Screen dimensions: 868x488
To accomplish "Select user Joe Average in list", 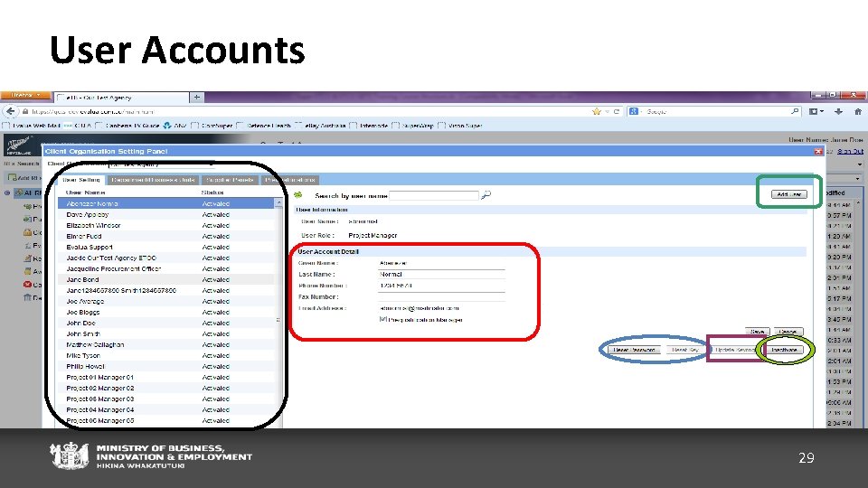I will coord(166,301).
